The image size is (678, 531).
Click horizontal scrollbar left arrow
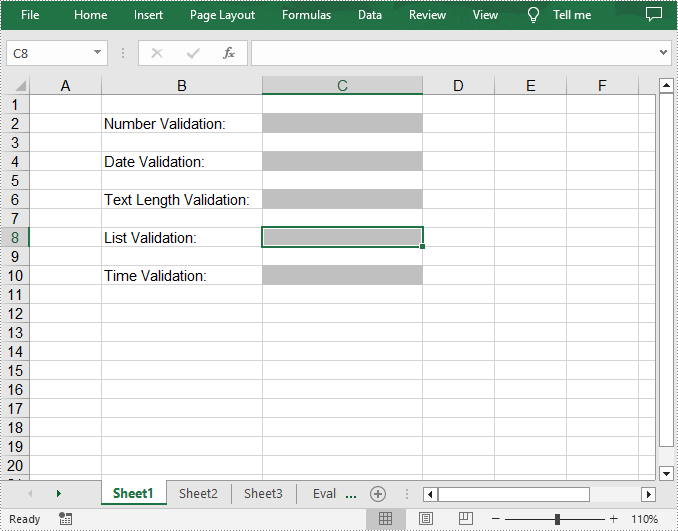(430, 494)
